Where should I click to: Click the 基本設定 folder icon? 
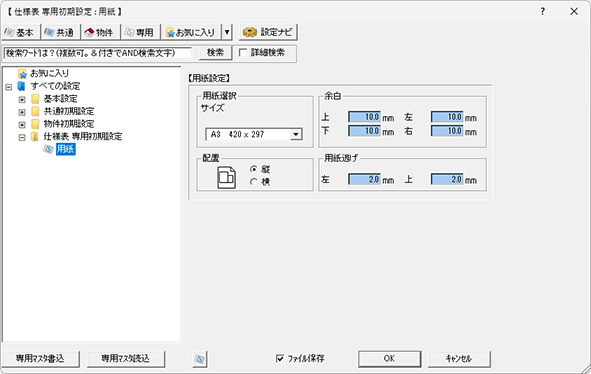(35, 99)
